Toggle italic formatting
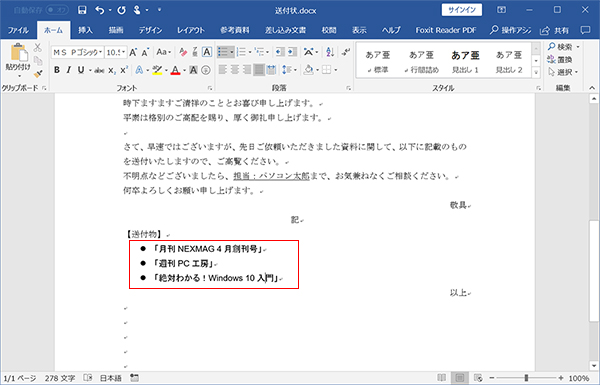 tap(68, 70)
